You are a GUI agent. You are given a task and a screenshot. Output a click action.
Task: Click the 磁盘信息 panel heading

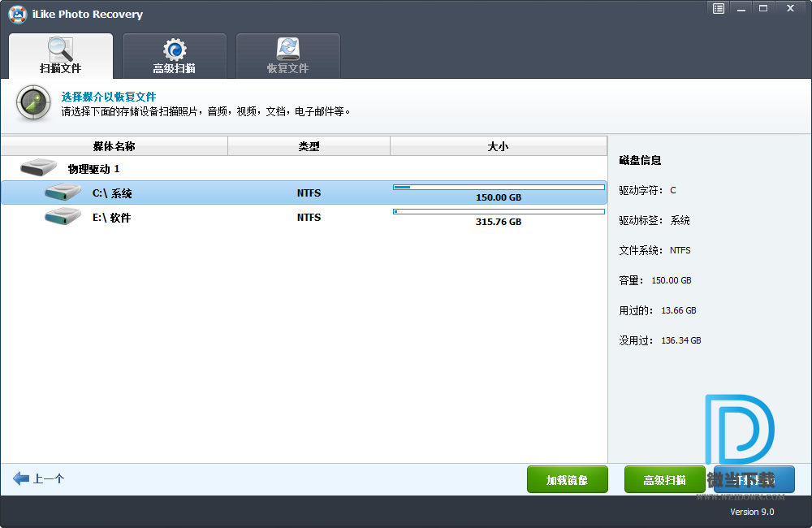tap(640, 160)
